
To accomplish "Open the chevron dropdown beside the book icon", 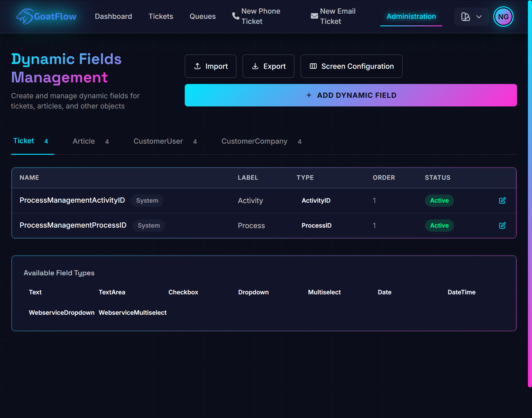I will [478, 17].
